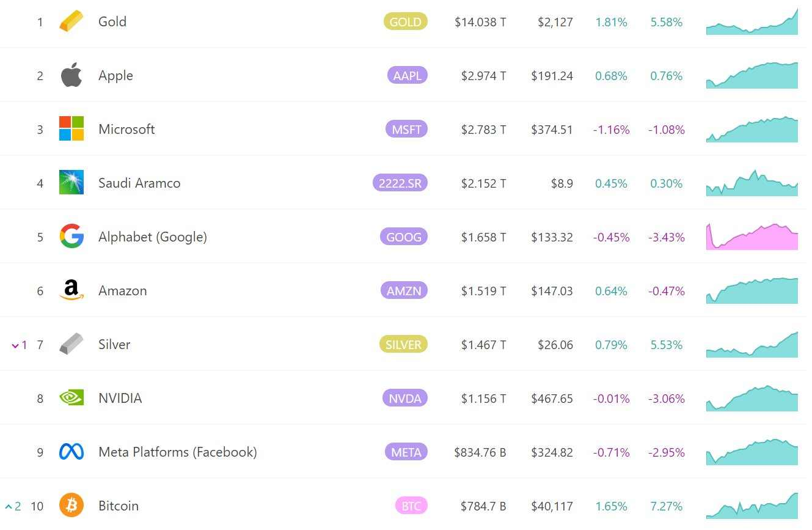
Task: Select the Silver bar icon
Action: [71, 344]
